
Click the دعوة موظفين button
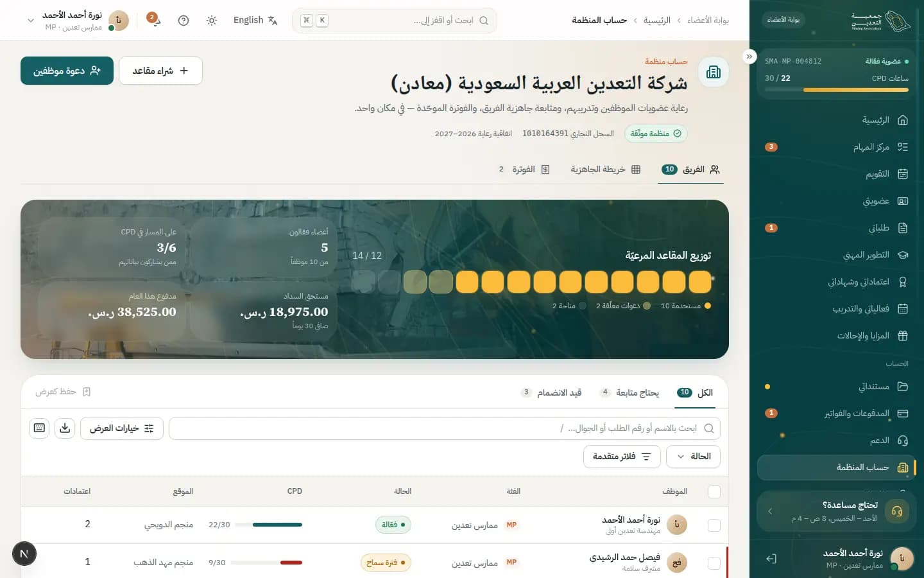click(67, 71)
